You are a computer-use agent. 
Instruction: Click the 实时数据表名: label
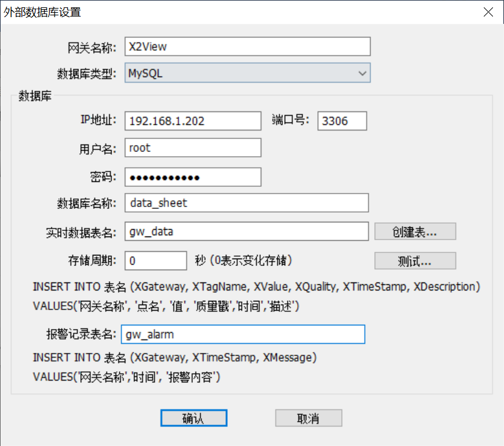pyautogui.click(x=81, y=232)
